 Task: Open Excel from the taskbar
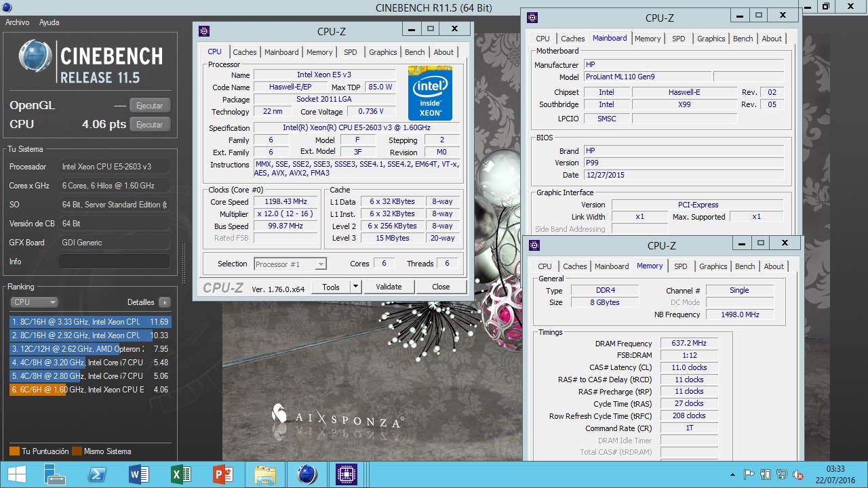181,474
